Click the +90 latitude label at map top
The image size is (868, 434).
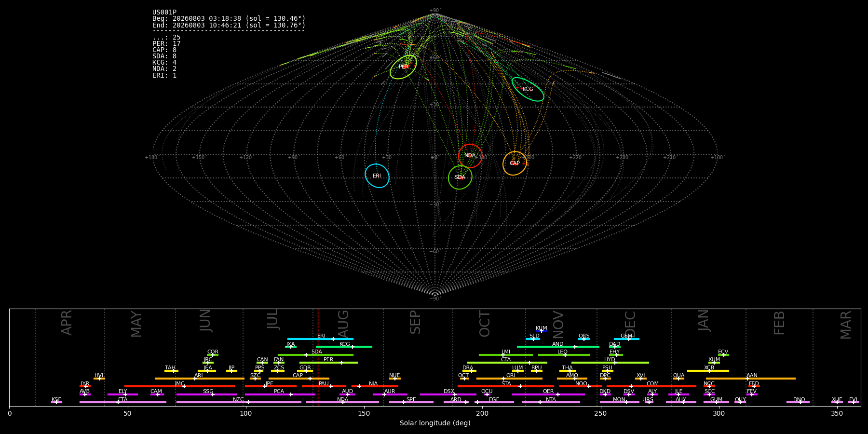coord(434,11)
